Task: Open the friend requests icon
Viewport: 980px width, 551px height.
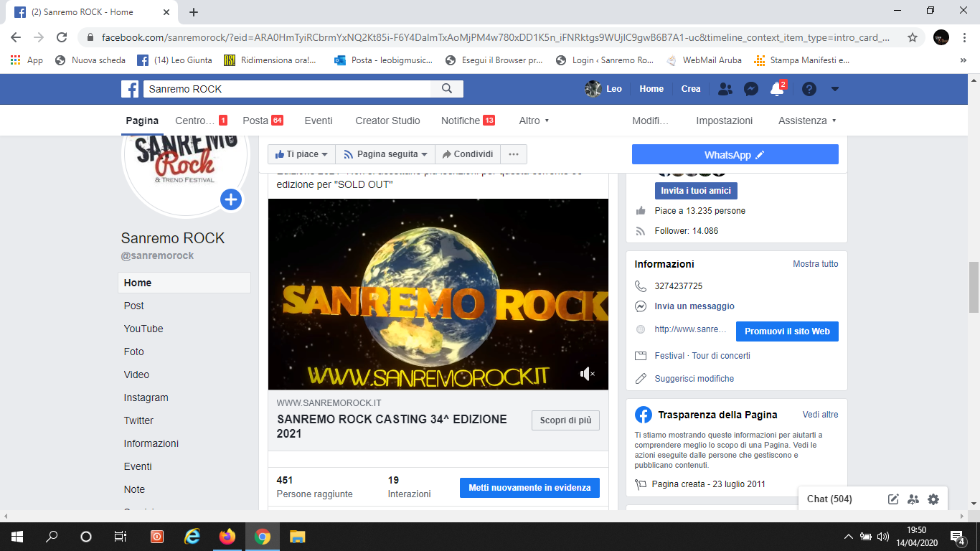Action: click(725, 89)
